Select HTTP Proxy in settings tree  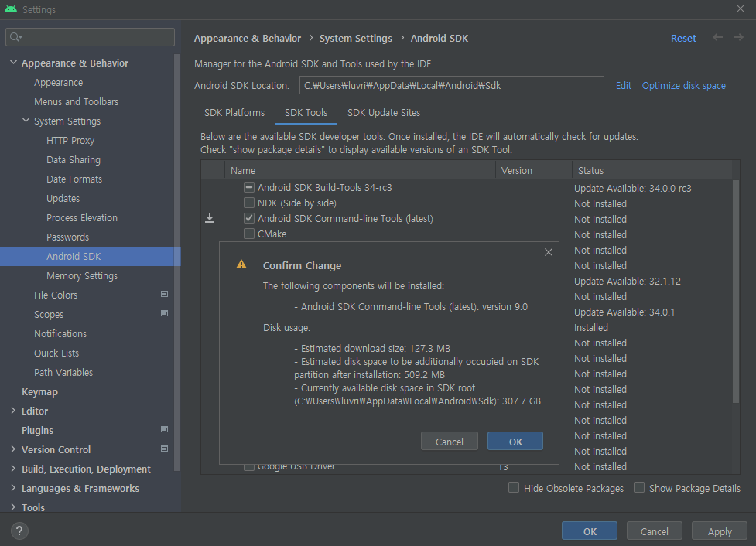70,140
